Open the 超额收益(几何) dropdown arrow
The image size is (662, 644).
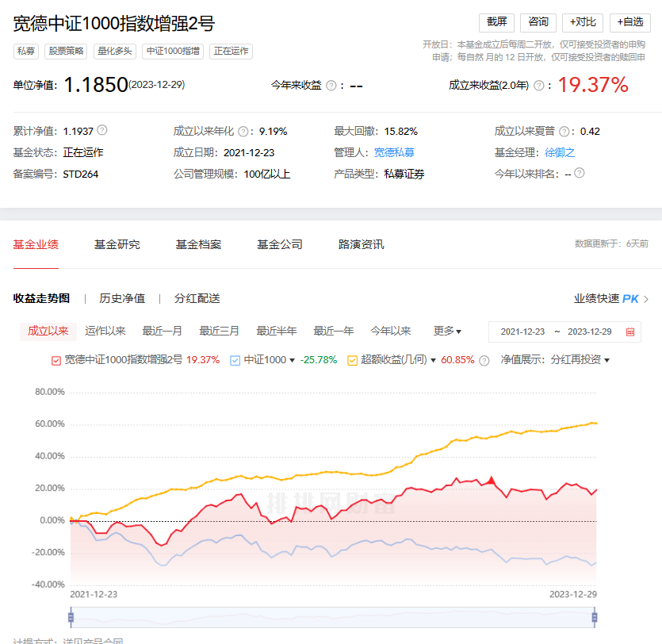pyautogui.click(x=433, y=361)
